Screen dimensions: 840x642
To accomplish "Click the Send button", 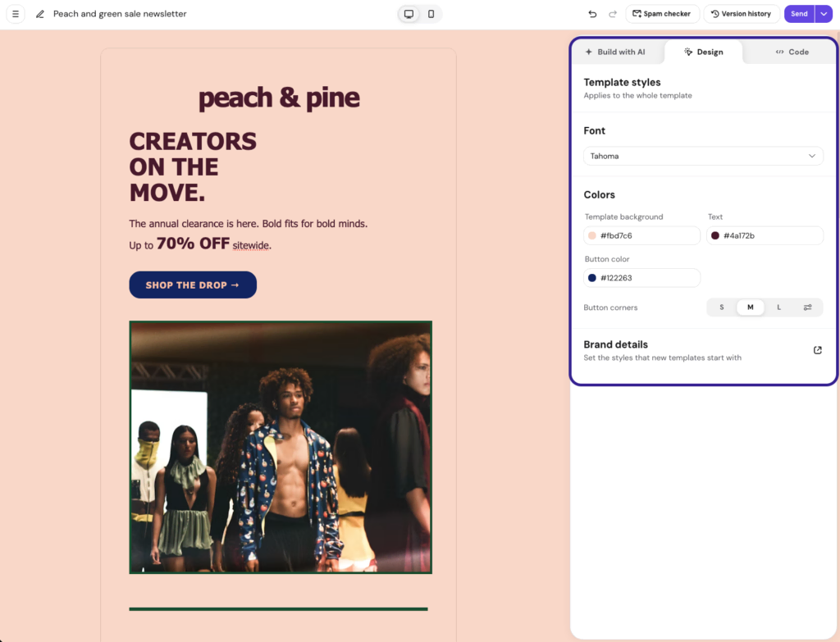I will [799, 14].
